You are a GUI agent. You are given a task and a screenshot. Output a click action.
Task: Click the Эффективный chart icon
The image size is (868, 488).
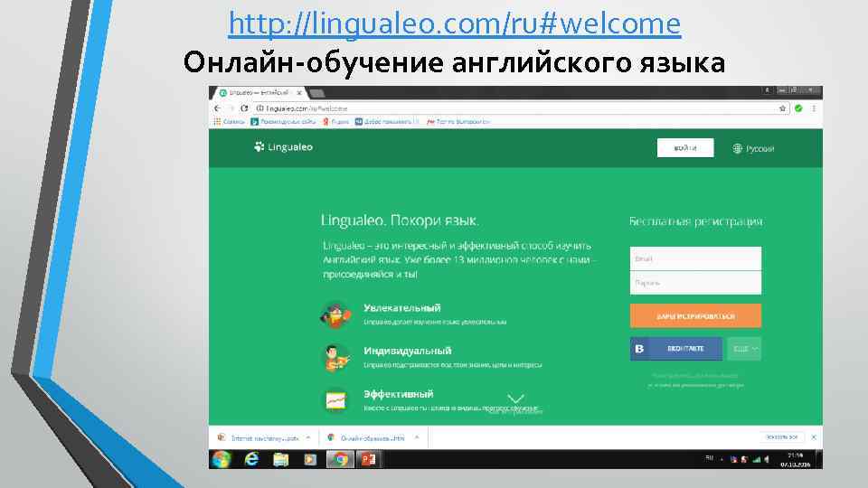pyautogui.click(x=335, y=399)
